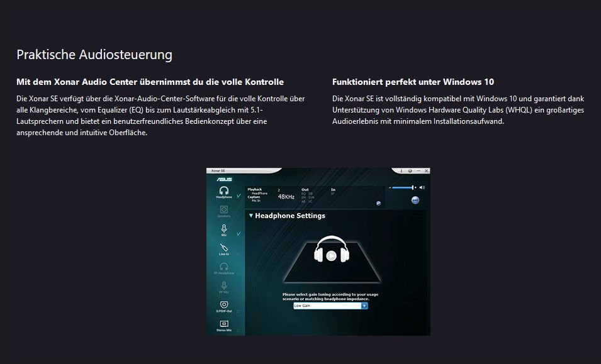Adjust the master volume slider
The width and height of the screenshot is (601, 364).
[403, 187]
